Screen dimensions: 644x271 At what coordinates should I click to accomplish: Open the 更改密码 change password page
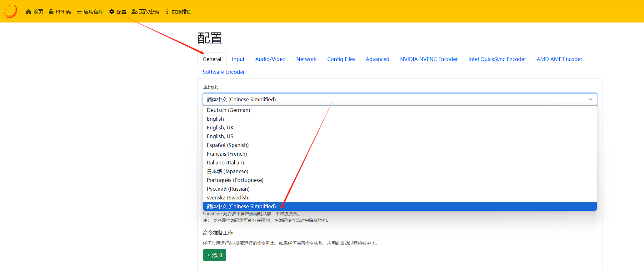145,12
